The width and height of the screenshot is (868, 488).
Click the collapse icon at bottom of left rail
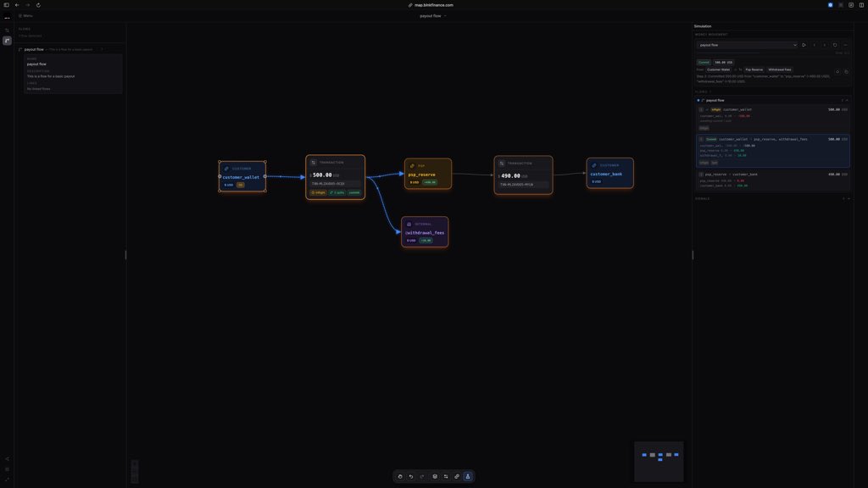pyautogui.click(x=7, y=480)
